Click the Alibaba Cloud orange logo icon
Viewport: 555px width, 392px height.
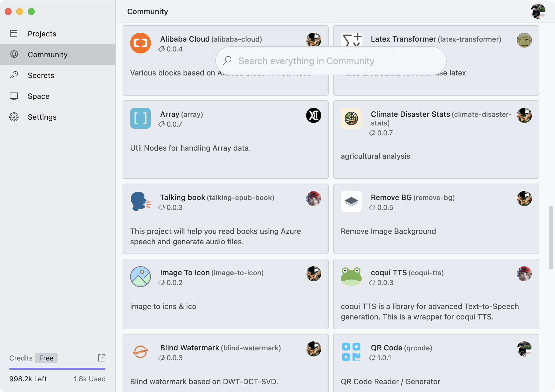tap(140, 43)
